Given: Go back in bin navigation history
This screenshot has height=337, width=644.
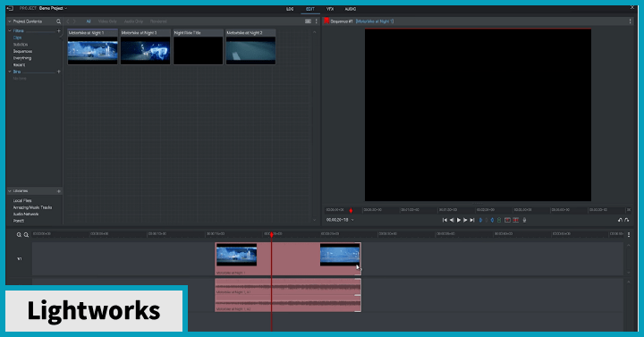Looking at the screenshot, I should (68, 21).
